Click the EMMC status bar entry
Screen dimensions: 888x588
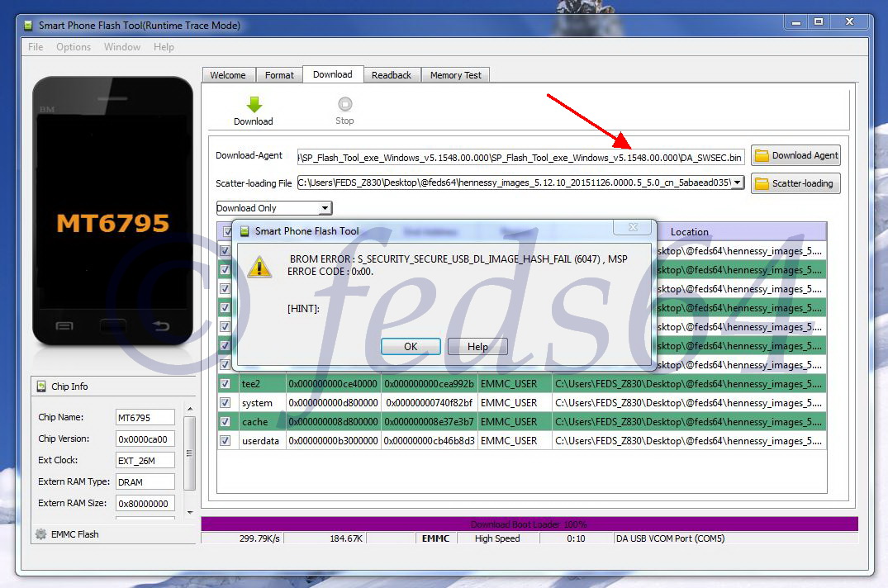coord(435,538)
